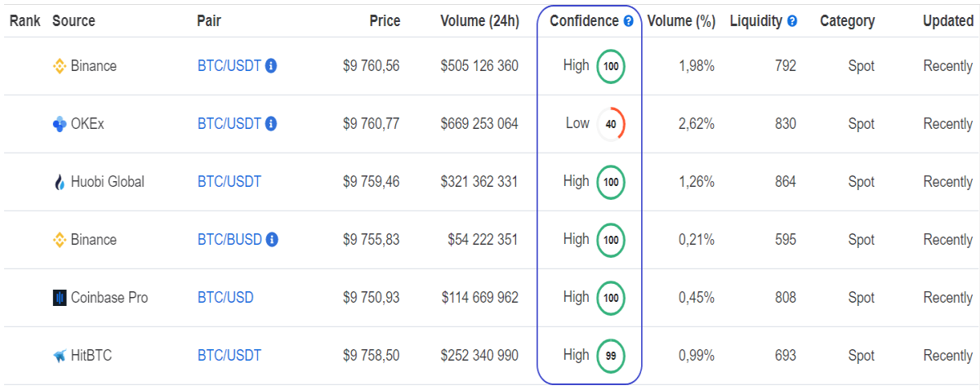Sort table by Price column header

(384, 21)
